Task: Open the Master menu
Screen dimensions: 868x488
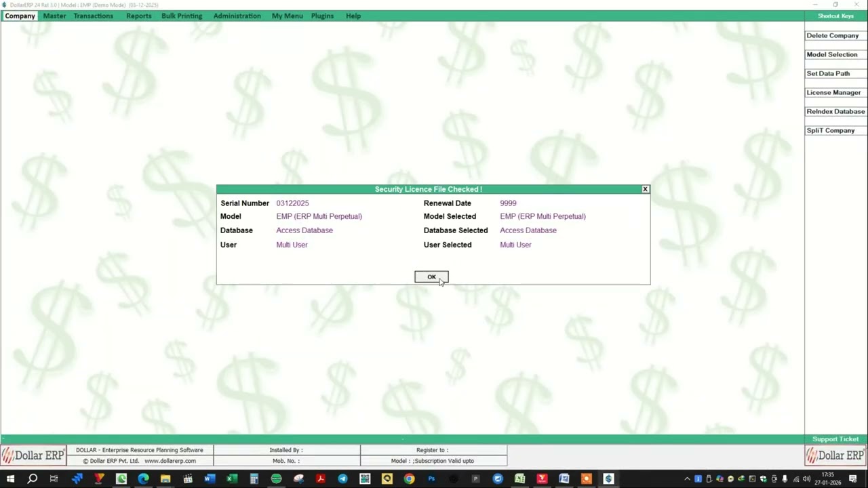Action: (54, 16)
